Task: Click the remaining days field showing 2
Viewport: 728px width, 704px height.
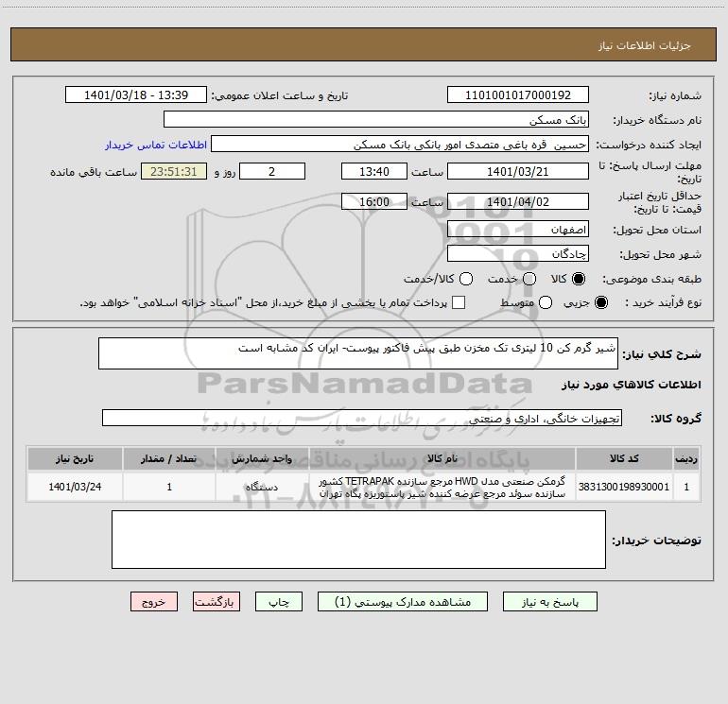Action: (x=272, y=171)
